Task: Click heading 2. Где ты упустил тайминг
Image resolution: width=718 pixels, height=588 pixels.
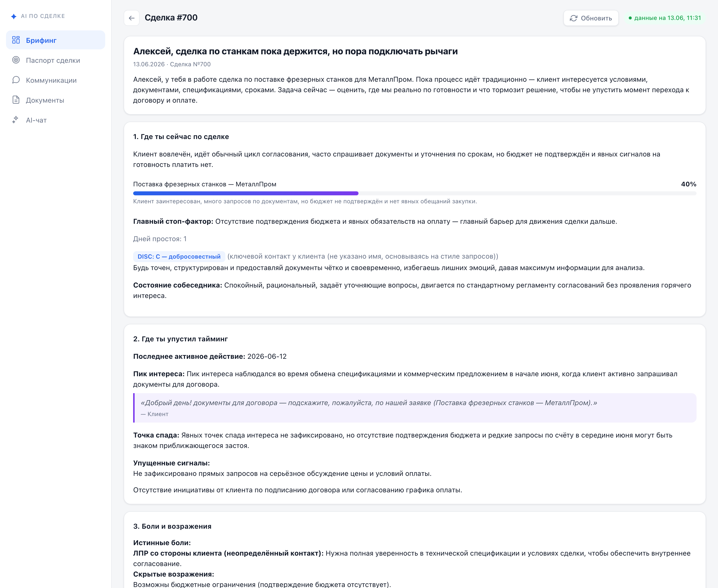Action: point(180,339)
